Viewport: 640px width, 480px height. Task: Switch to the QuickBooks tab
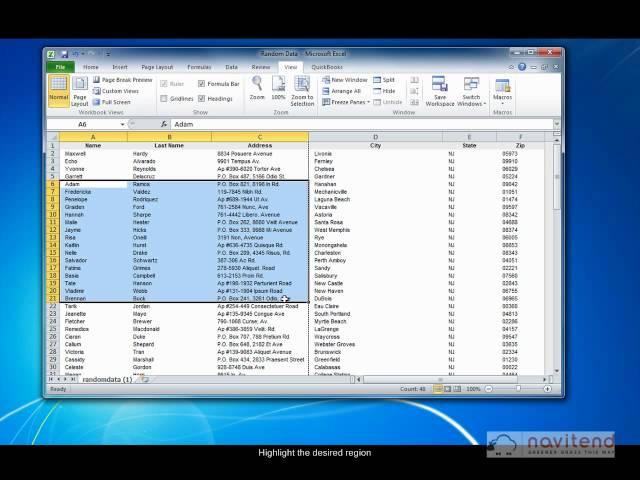(327, 67)
